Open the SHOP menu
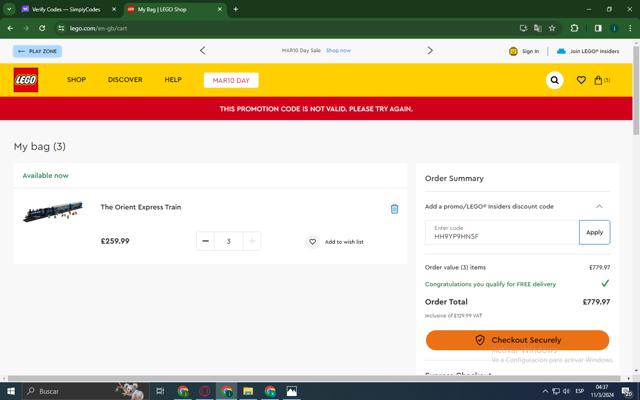The image size is (640, 400). tap(76, 80)
